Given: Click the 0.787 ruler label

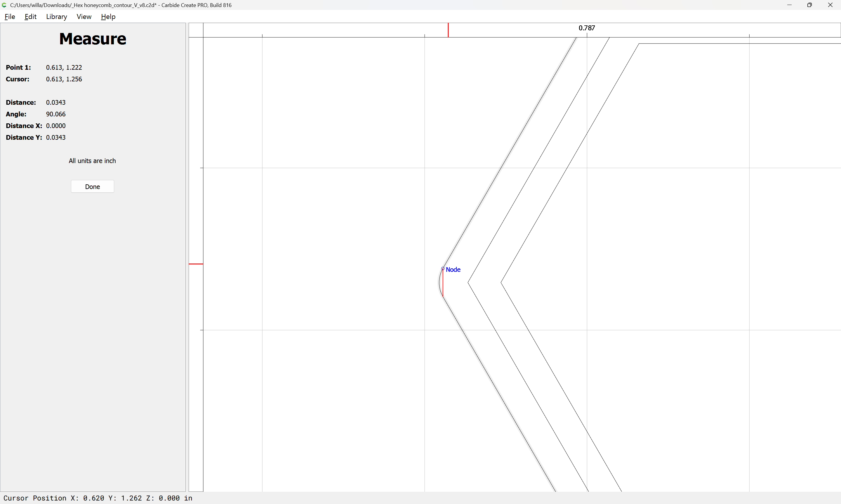Looking at the screenshot, I should pos(587,28).
